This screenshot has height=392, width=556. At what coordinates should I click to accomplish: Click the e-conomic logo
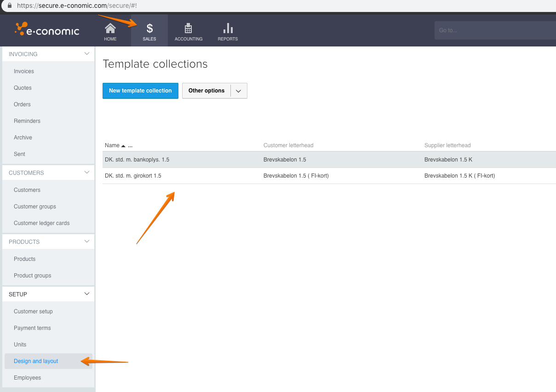point(47,29)
